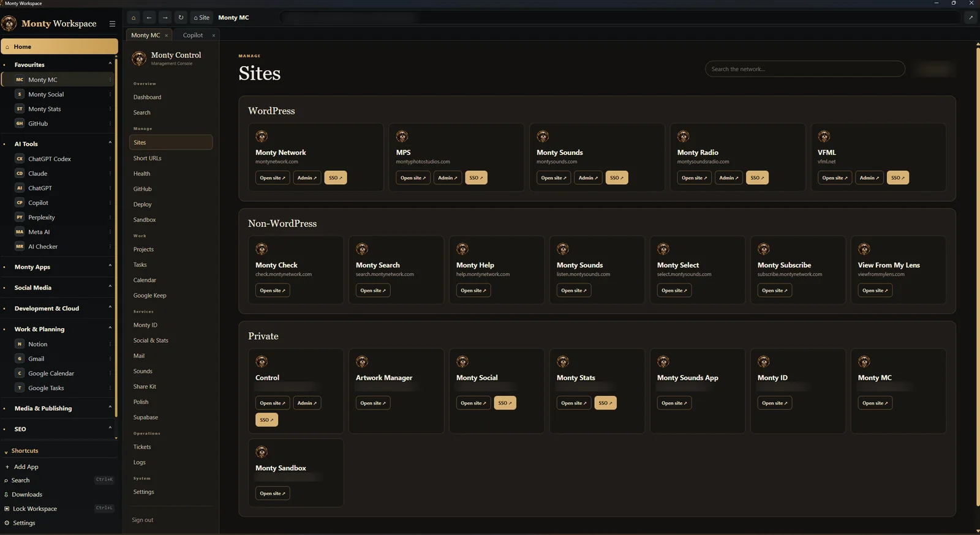Open site for View From My Lens
This screenshot has height=535, width=980.
pyautogui.click(x=875, y=291)
